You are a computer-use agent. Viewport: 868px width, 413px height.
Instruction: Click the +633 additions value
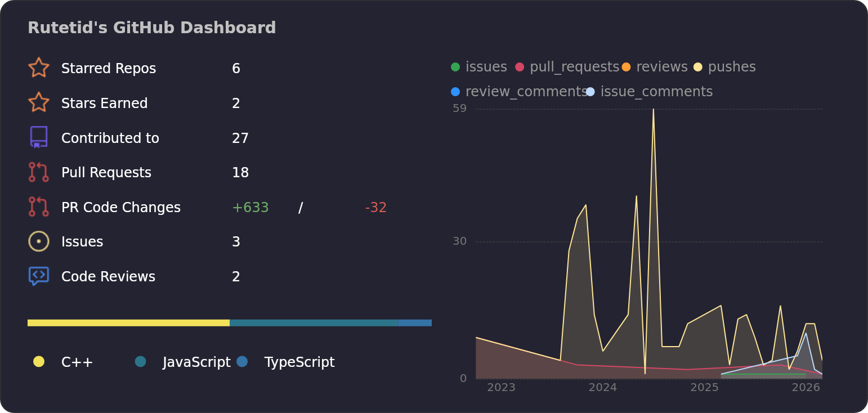click(x=250, y=207)
